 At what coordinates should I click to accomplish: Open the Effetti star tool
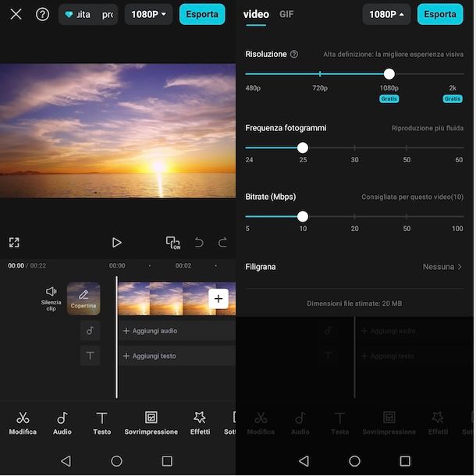(x=200, y=423)
